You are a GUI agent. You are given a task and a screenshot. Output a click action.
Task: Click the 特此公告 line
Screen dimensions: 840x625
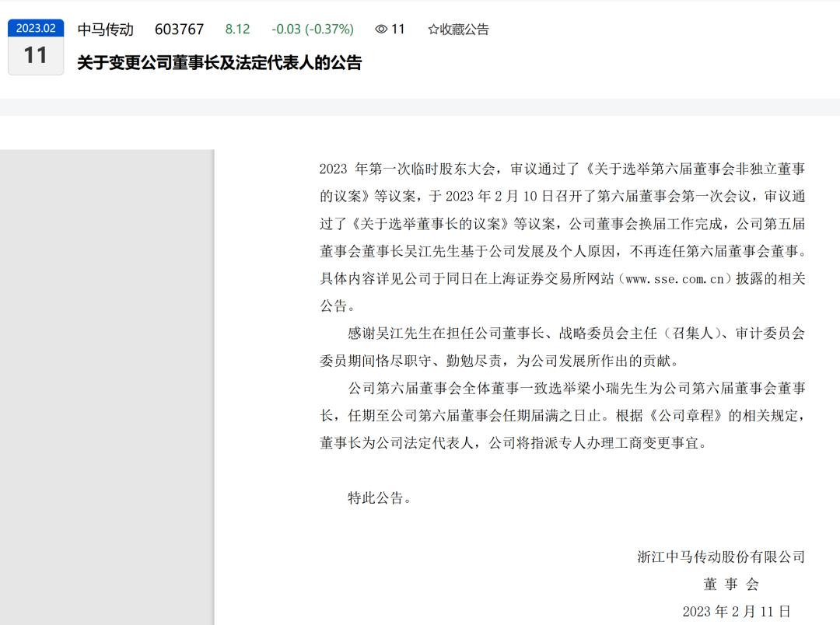point(380,498)
